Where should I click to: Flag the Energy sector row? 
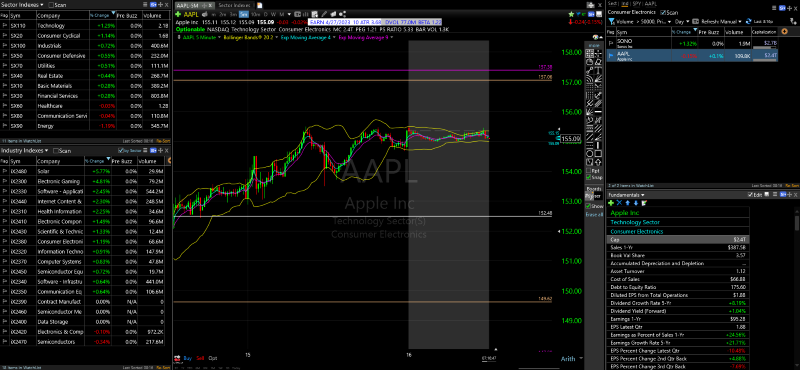click(5, 126)
